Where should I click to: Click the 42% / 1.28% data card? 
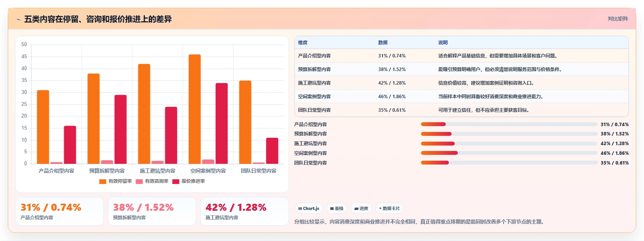pos(244,211)
